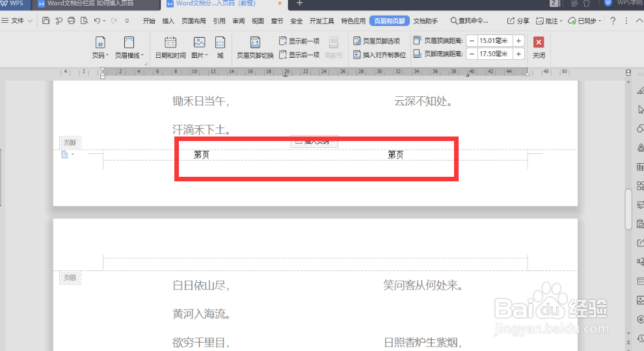
Task: Open 页眉页脚选项 header footer options
Action: click(377, 41)
